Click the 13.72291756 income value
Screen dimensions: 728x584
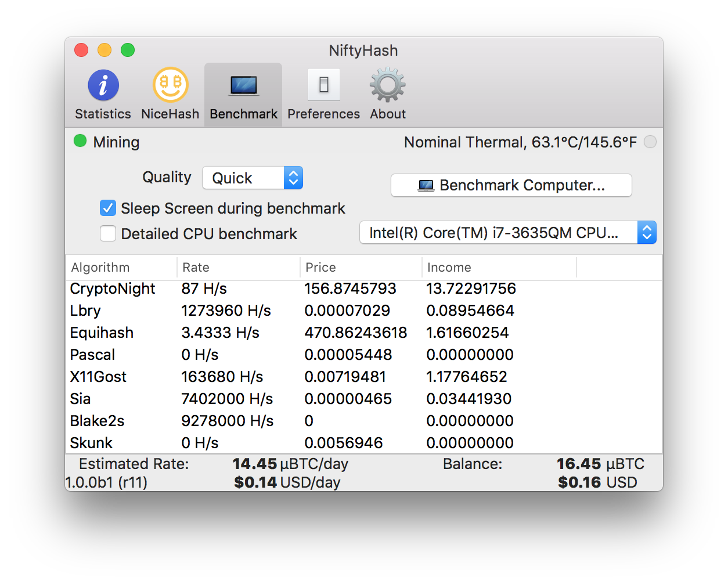click(x=471, y=289)
